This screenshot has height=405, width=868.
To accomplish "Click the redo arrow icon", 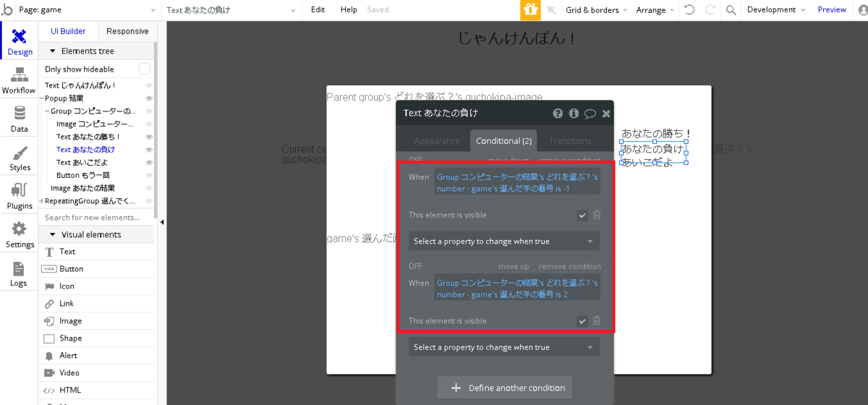I will tap(710, 10).
